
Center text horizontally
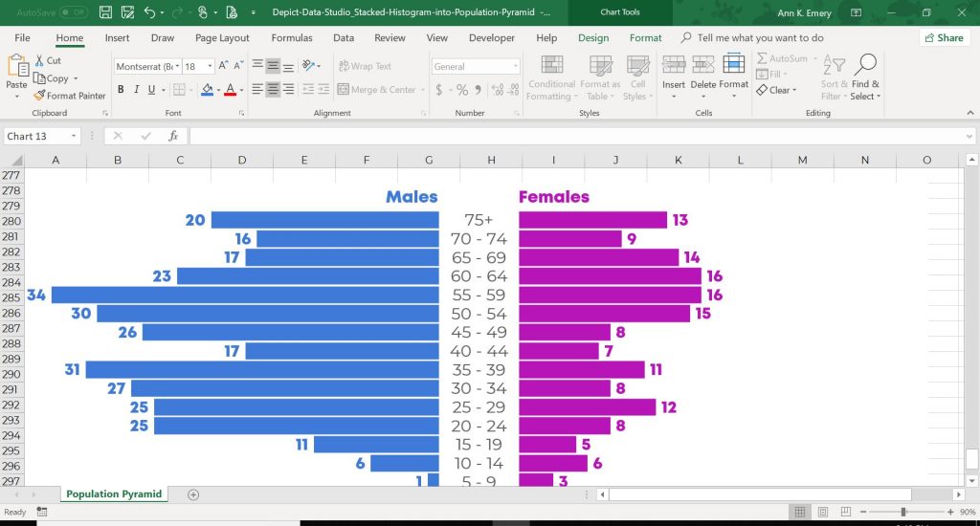[273, 89]
